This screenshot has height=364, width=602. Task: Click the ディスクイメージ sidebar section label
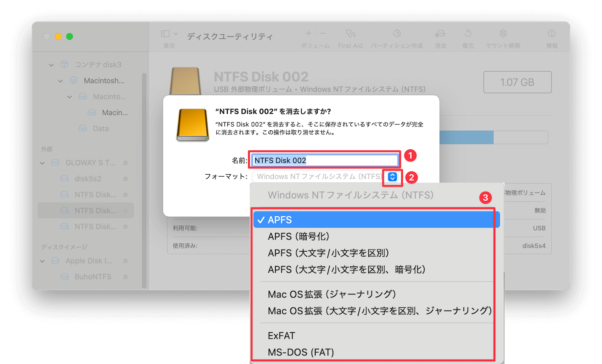pos(64,247)
